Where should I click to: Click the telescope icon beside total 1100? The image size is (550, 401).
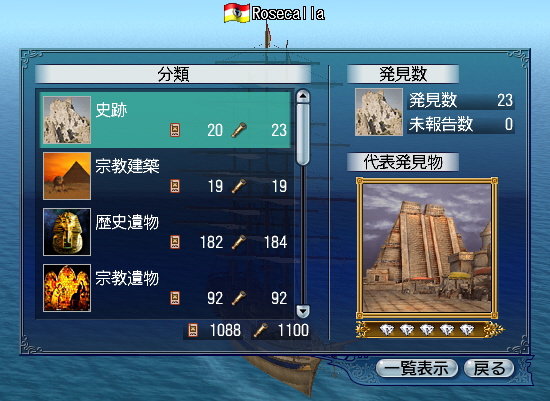pos(261,330)
